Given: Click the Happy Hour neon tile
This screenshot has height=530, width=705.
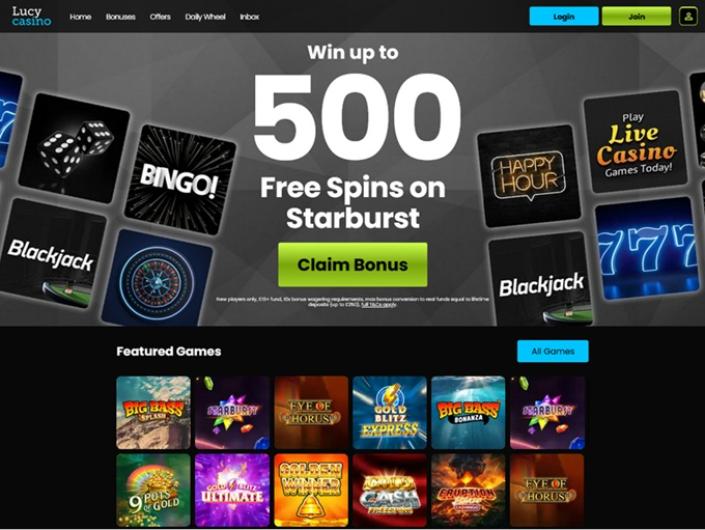Looking at the screenshot, I should point(529,176).
